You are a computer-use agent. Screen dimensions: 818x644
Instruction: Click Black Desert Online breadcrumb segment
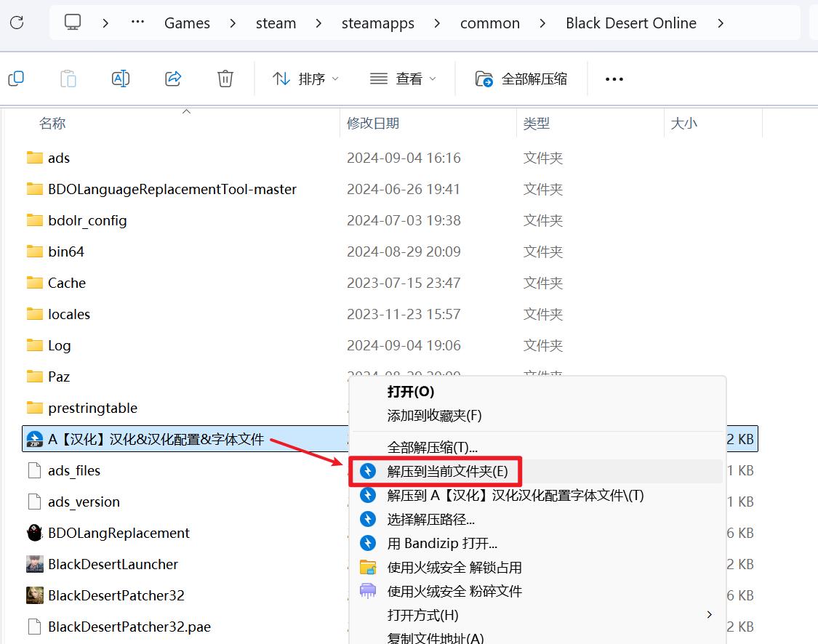[x=630, y=23]
